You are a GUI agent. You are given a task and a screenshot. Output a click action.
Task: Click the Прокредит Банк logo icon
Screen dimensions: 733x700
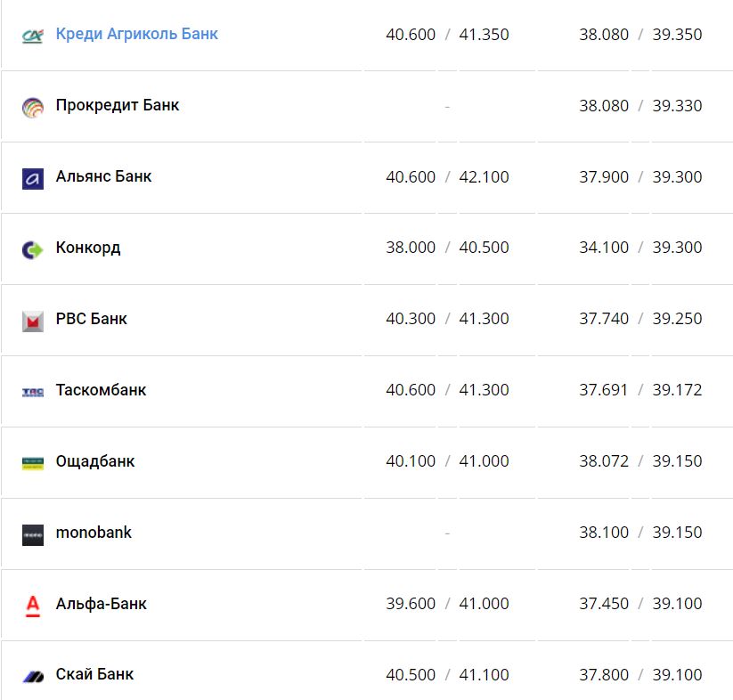tap(33, 107)
